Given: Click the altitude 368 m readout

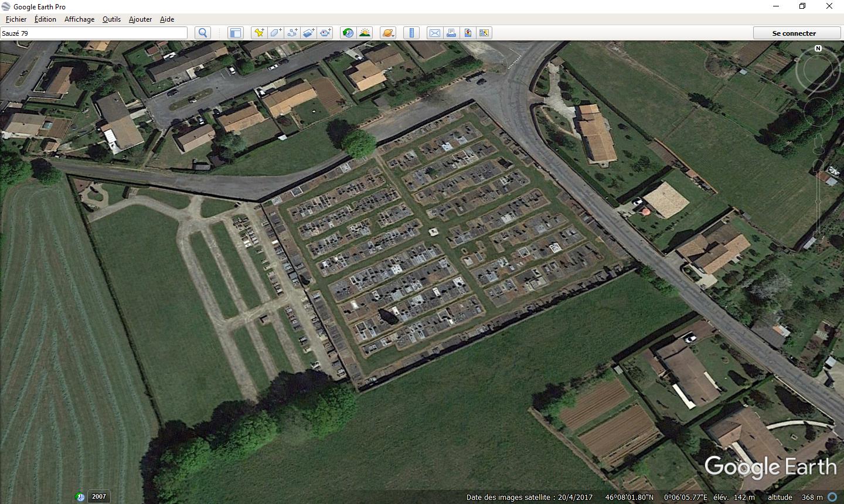Looking at the screenshot, I should (x=795, y=498).
